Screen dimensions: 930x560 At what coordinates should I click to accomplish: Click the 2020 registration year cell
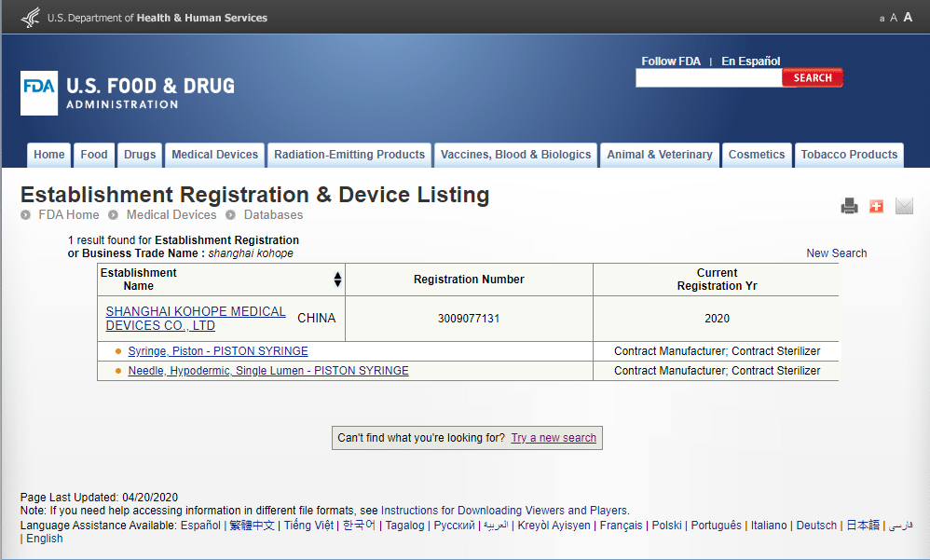pyautogui.click(x=717, y=319)
